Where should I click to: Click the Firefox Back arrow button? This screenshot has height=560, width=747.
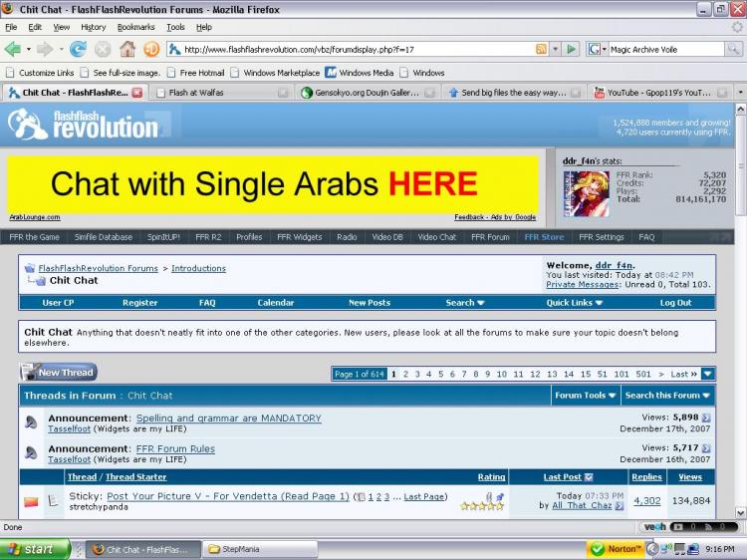tap(13, 49)
